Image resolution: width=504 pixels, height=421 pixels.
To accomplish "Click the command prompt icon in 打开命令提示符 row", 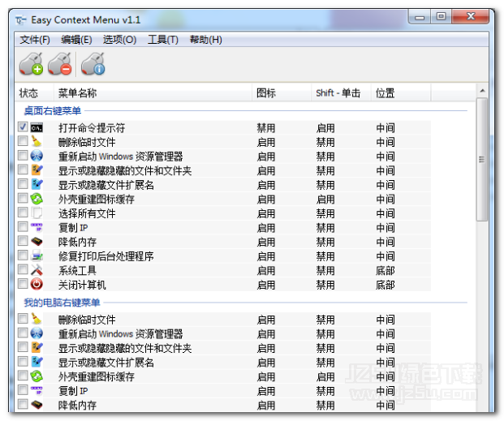I will [37, 128].
